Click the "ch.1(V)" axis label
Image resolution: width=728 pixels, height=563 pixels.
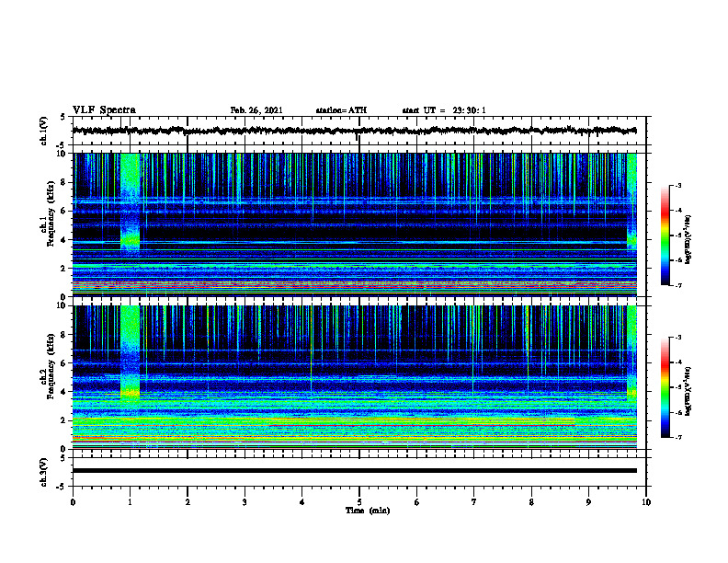tap(44, 131)
